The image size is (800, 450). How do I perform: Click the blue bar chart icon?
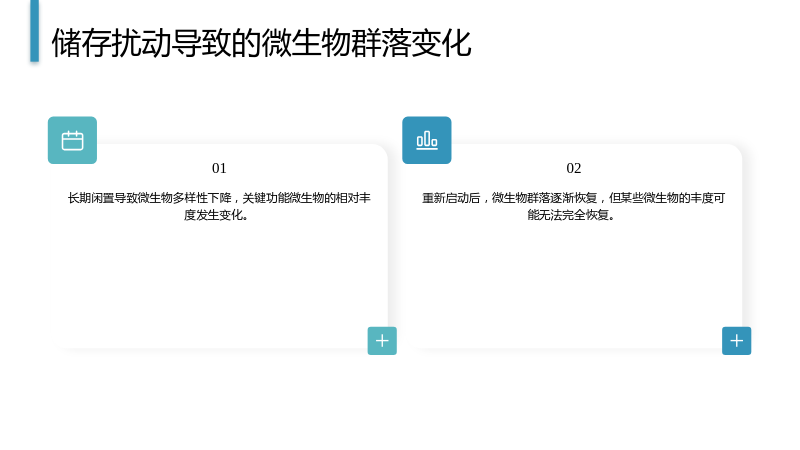pos(427,140)
